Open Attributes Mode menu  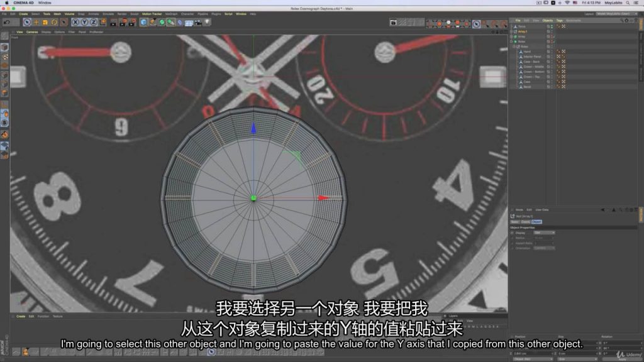click(x=519, y=210)
